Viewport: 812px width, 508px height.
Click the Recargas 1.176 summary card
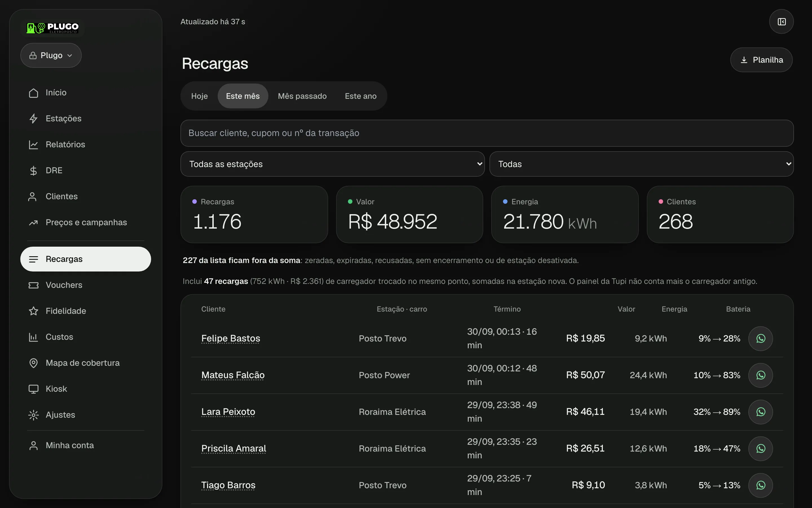pyautogui.click(x=254, y=214)
